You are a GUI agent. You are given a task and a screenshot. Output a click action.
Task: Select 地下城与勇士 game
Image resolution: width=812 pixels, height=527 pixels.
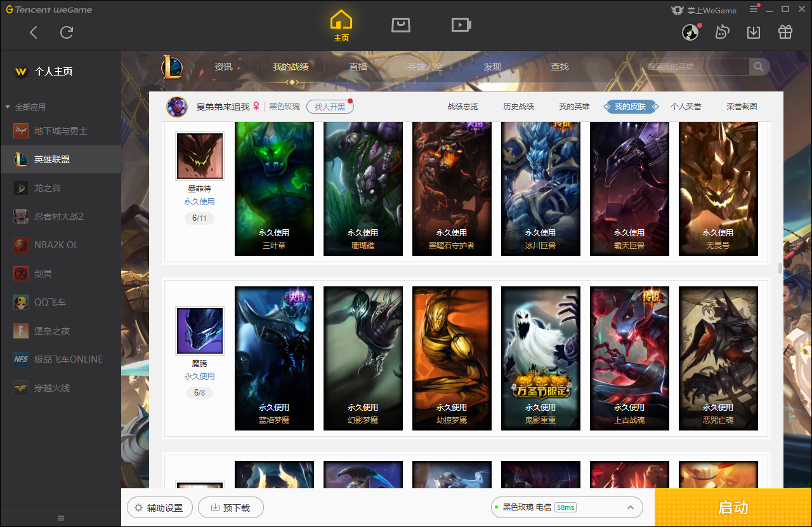coord(60,131)
